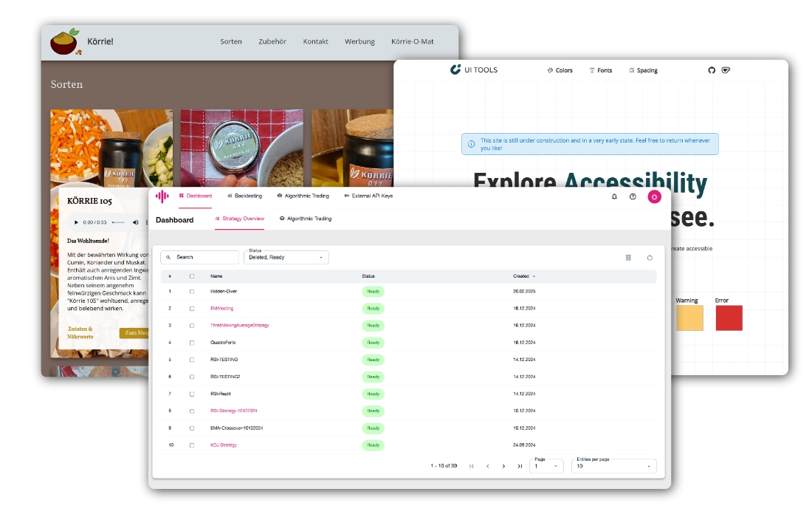Screen dimensions: 812x517
Task: Switch to the Backtesting tab
Action: (x=244, y=196)
